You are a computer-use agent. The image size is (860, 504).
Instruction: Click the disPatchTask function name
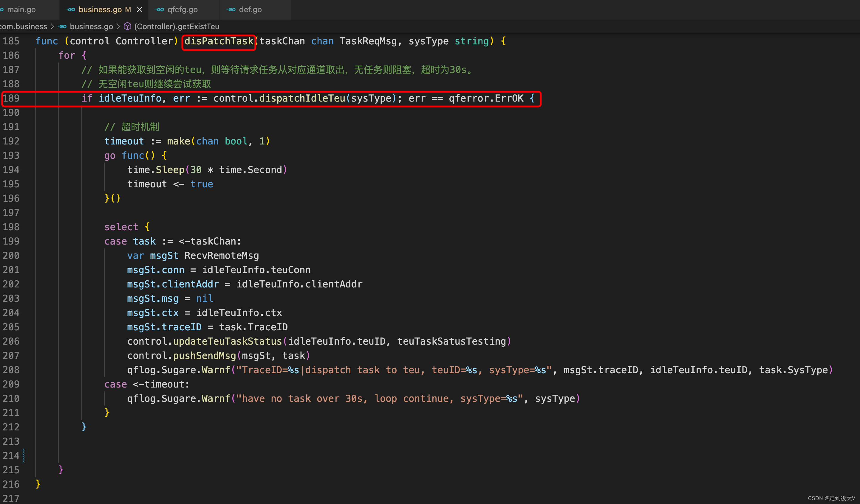(x=219, y=41)
